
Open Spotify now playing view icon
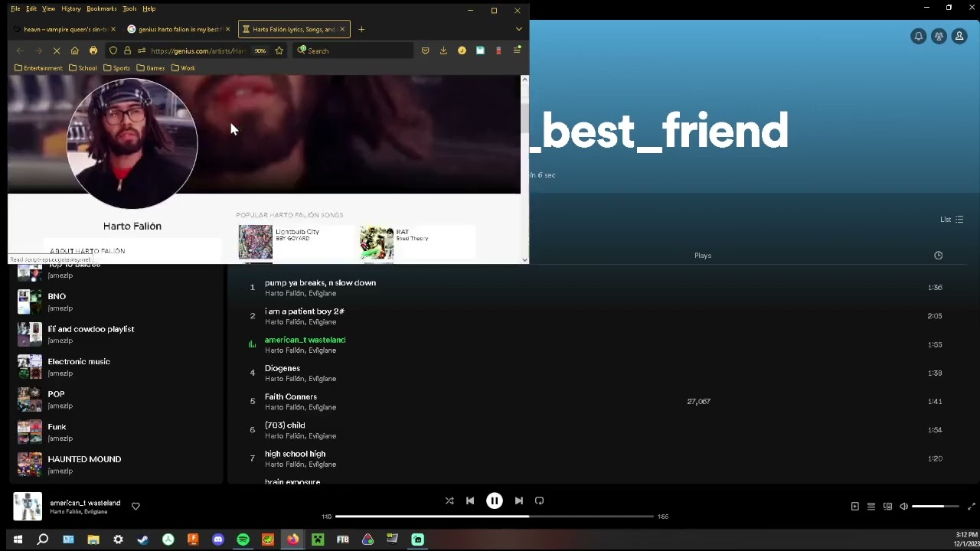point(854,507)
